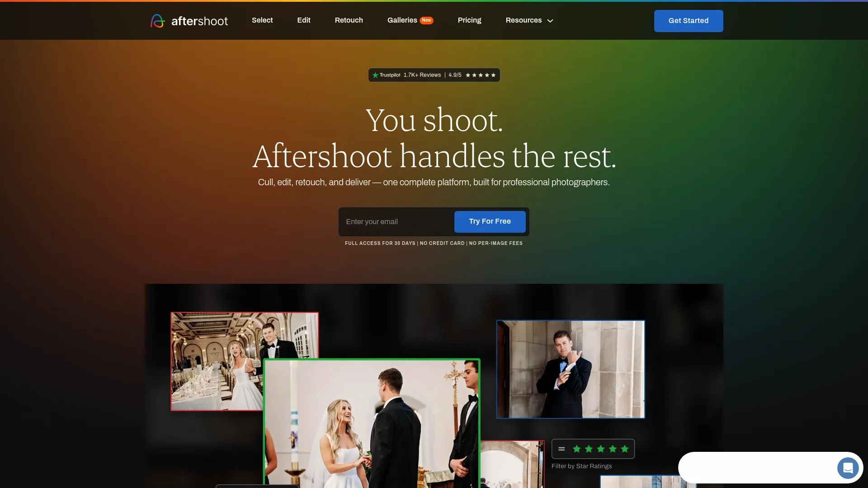Click the Filter by Star Ratings label
This screenshot has width=868, height=488.
582,466
